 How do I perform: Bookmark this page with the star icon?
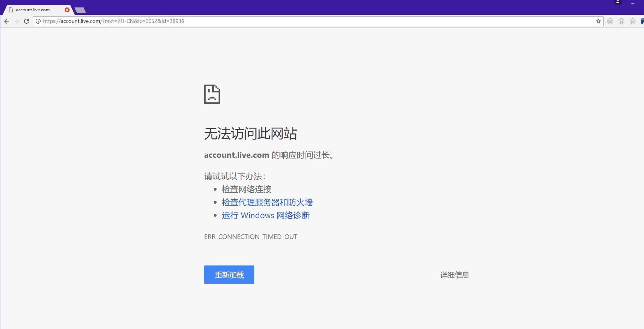pyautogui.click(x=598, y=21)
